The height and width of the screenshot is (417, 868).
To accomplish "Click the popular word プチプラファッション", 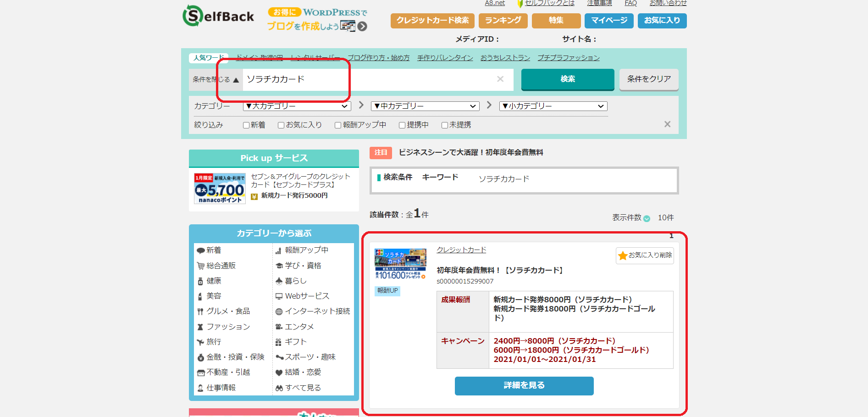I will click(x=569, y=58).
